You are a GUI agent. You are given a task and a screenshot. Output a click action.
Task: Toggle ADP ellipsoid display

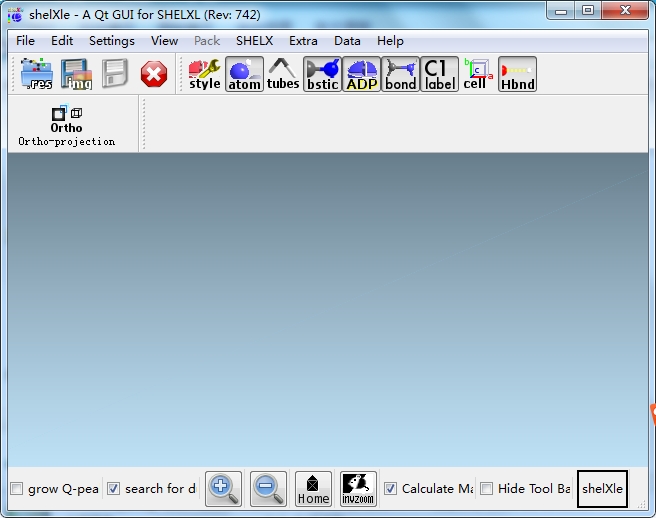[x=361, y=74]
